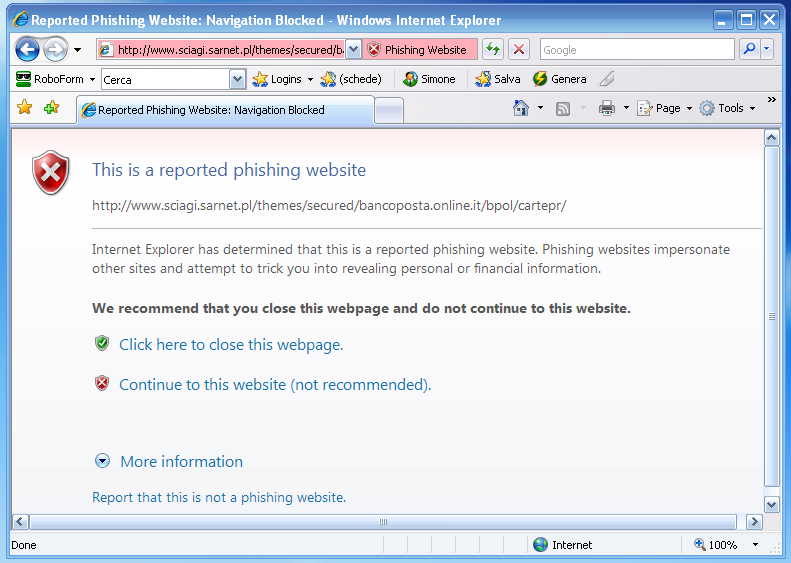Select the Reported Phishing Website tab
This screenshot has height=563, width=791.
coord(225,110)
